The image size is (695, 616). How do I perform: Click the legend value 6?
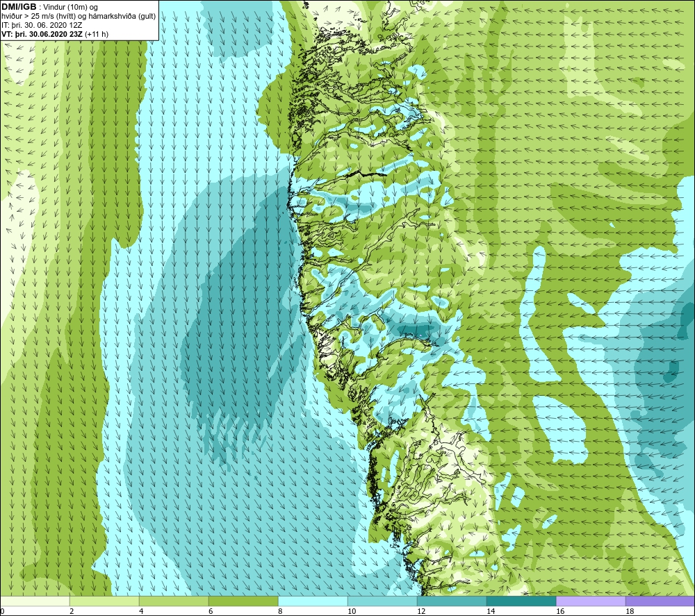[211, 611]
